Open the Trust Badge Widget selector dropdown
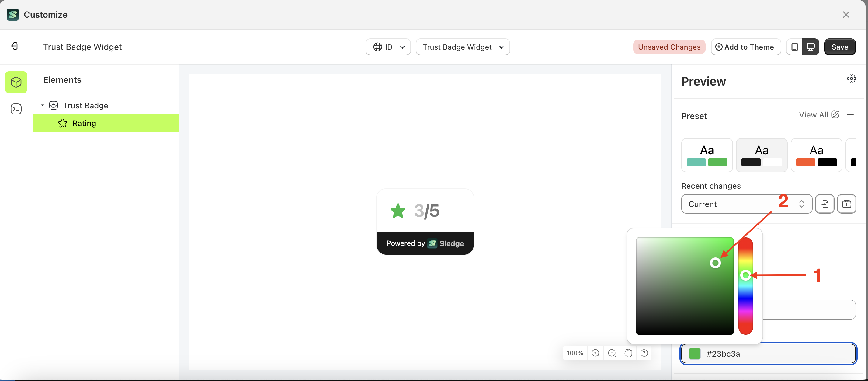868x381 pixels. pyautogui.click(x=462, y=47)
